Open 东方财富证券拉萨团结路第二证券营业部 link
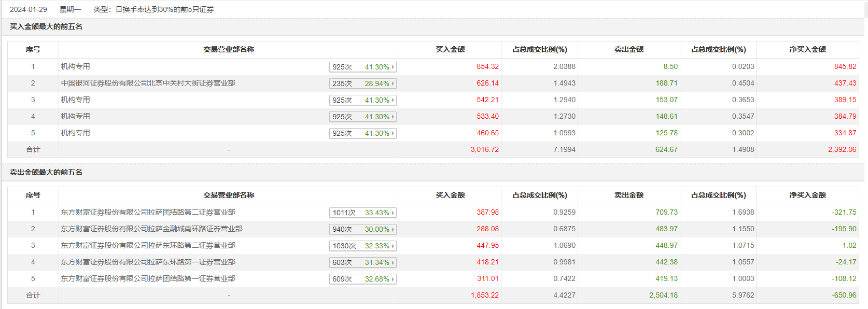Viewport: 868px width, 309px height. 148,212
